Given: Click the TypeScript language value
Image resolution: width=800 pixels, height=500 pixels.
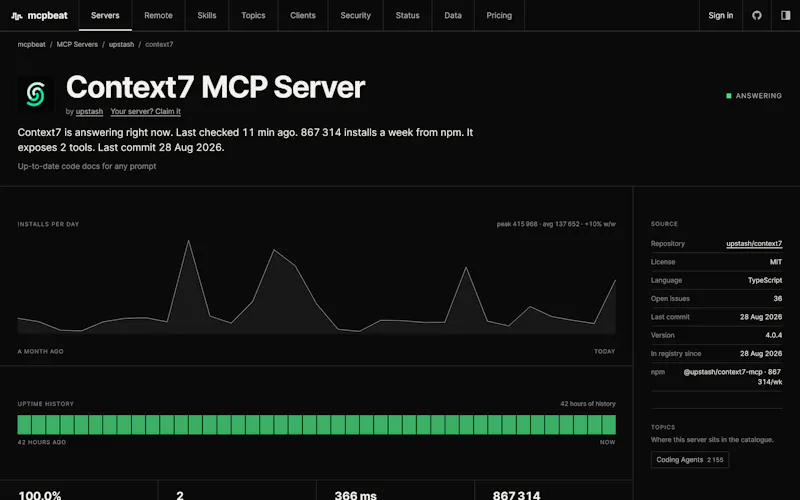Looking at the screenshot, I should click(x=765, y=280).
